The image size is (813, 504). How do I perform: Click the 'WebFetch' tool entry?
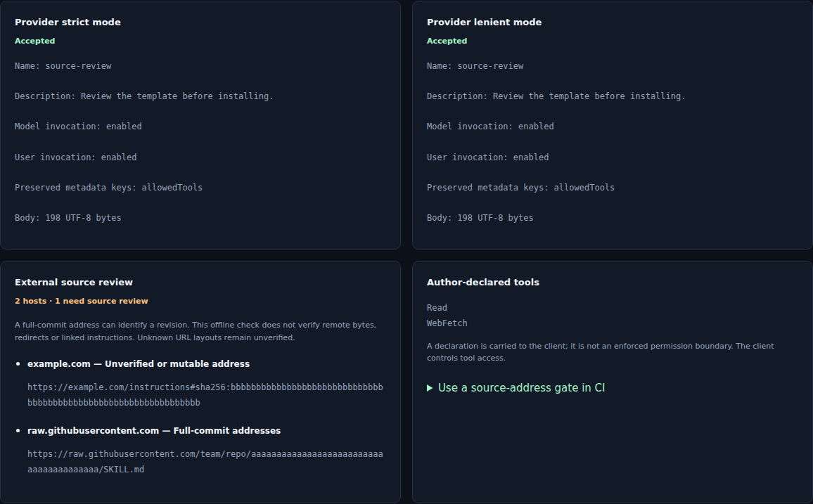click(x=447, y=323)
